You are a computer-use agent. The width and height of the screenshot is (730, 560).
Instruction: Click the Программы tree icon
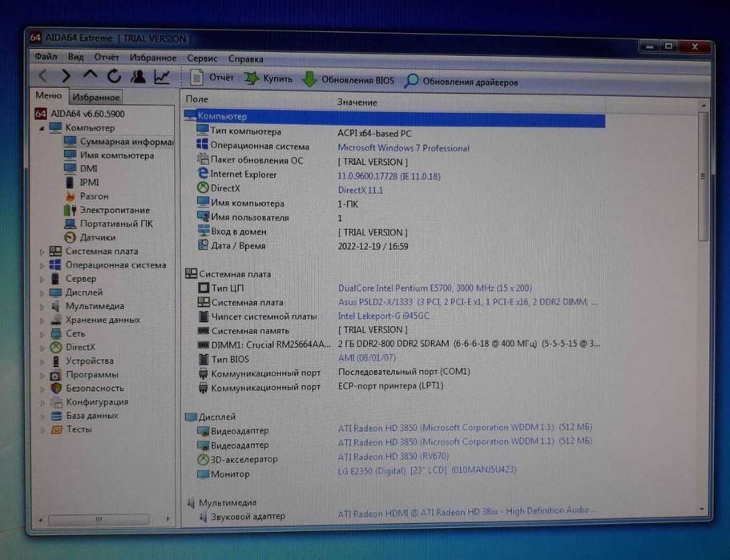(x=56, y=375)
